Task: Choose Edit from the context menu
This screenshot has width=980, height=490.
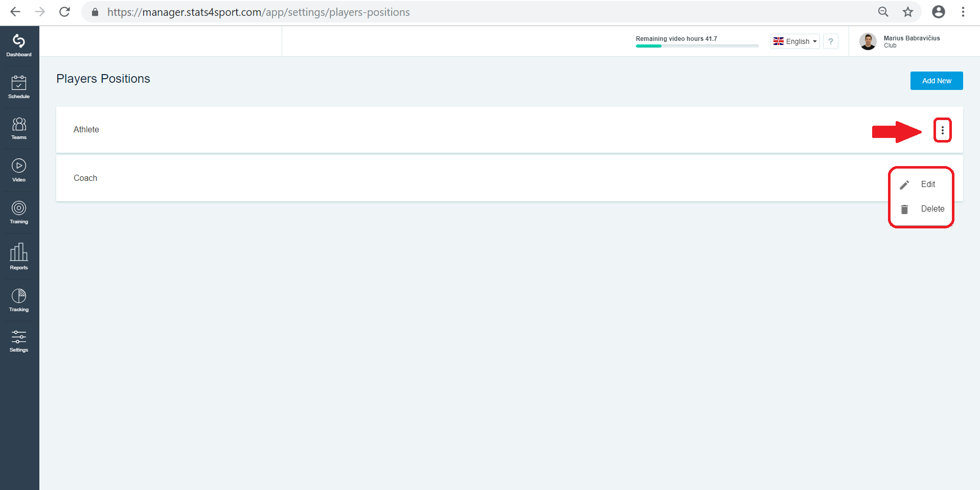Action: click(x=921, y=184)
